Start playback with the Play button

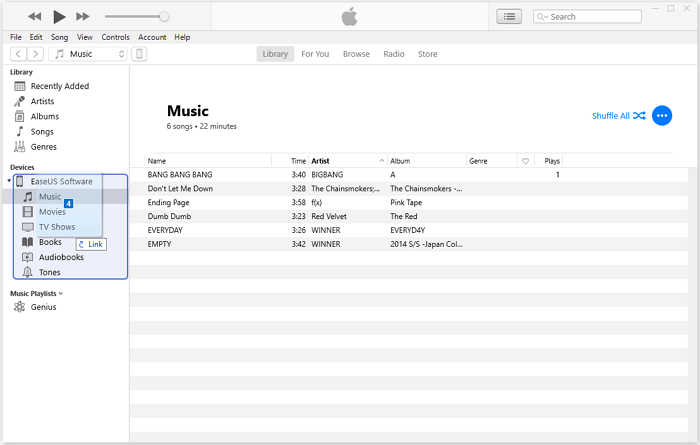pyautogui.click(x=59, y=17)
